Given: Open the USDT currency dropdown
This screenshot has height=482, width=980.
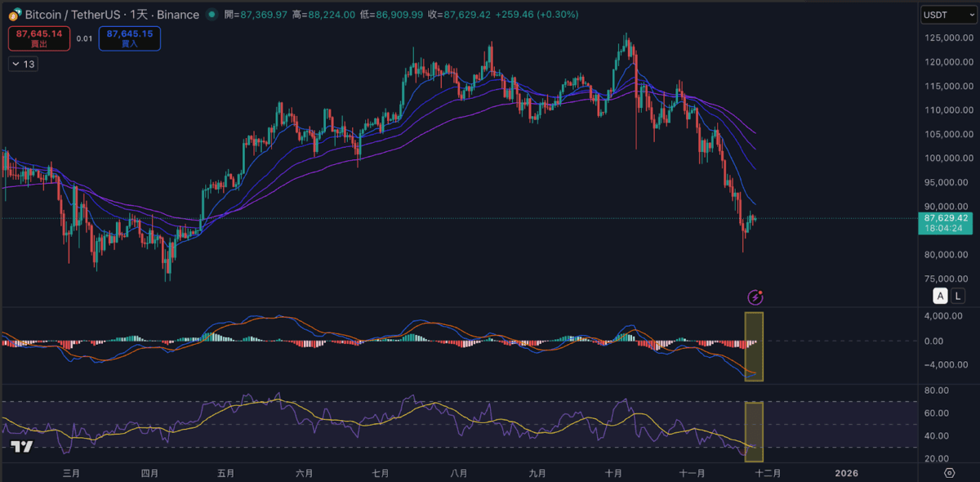Looking at the screenshot, I should pos(947,15).
